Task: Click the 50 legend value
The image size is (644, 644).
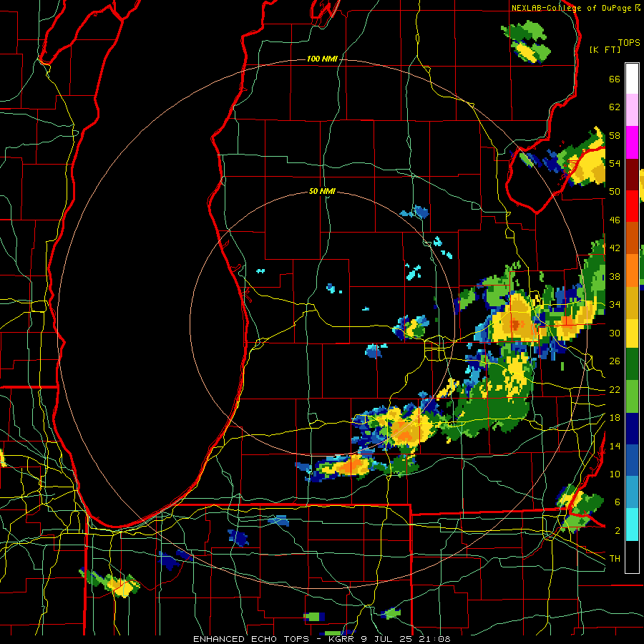Action: pos(615,192)
